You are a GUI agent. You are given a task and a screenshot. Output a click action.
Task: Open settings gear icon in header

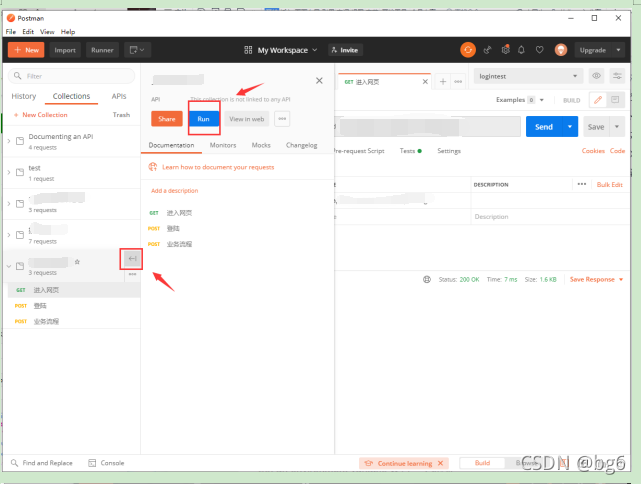[x=506, y=50]
